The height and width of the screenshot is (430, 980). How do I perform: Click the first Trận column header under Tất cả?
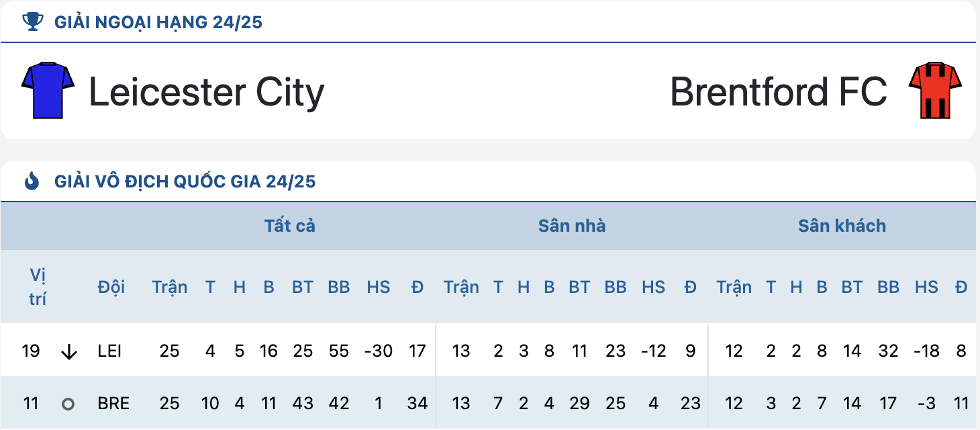coord(170,287)
